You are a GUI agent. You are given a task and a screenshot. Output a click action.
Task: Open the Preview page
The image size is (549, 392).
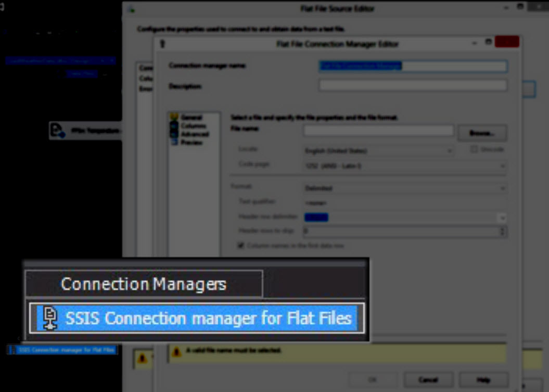pos(191,142)
